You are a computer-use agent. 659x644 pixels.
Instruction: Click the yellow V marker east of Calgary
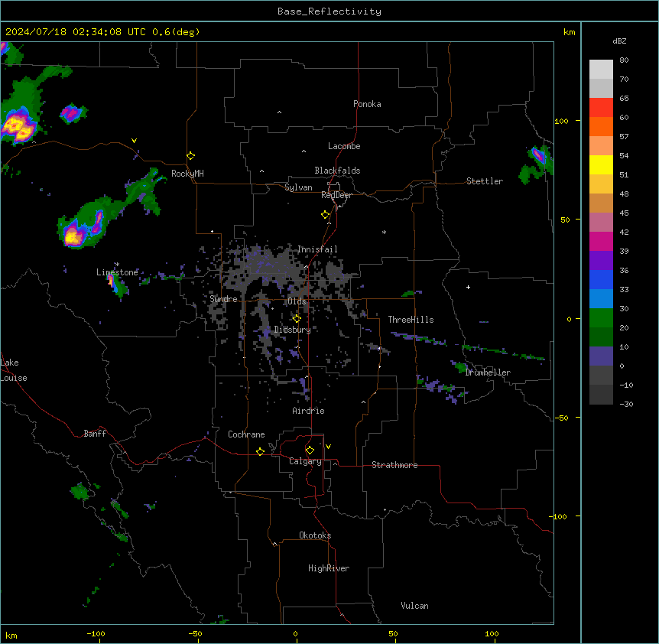click(328, 447)
